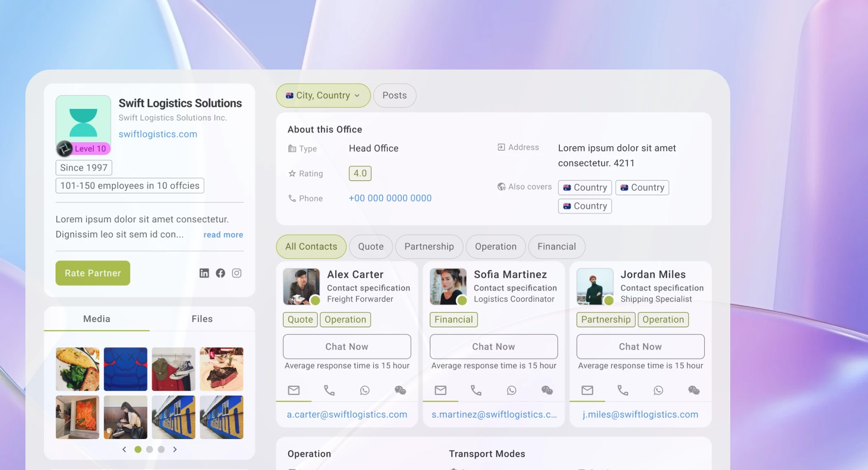
Task: Click email icon on Sofia Martinez's card
Action: [x=441, y=390]
